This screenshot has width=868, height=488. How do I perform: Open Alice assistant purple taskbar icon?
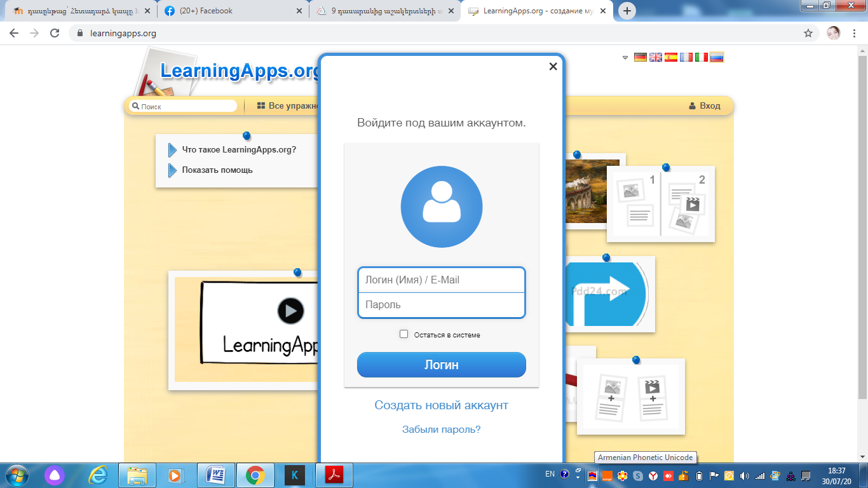[x=55, y=475]
